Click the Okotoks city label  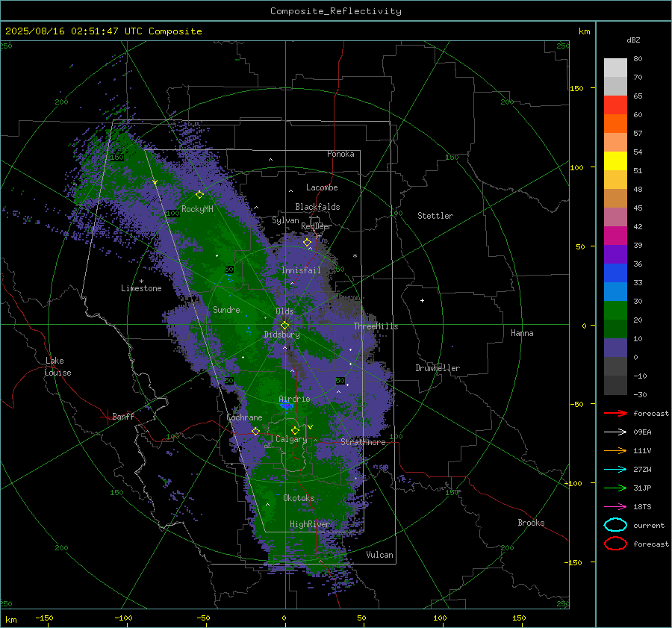click(299, 498)
